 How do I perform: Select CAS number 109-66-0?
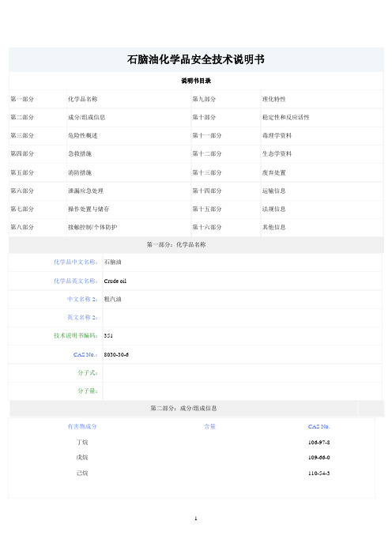318,458
